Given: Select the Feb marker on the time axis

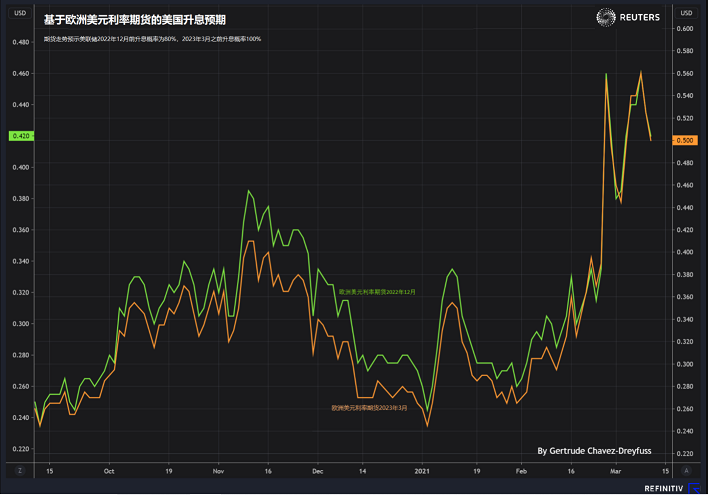Looking at the screenshot, I should point(521,468).
